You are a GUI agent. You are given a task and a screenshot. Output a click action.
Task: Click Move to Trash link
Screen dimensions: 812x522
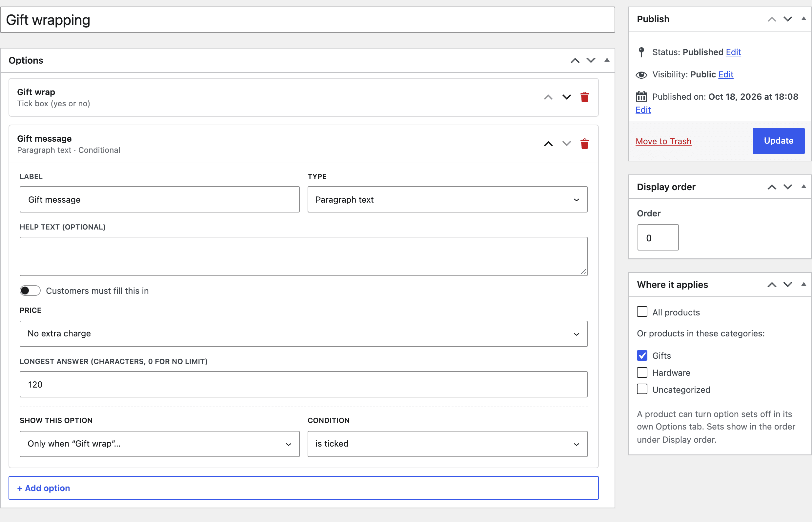tap(663, 141)
